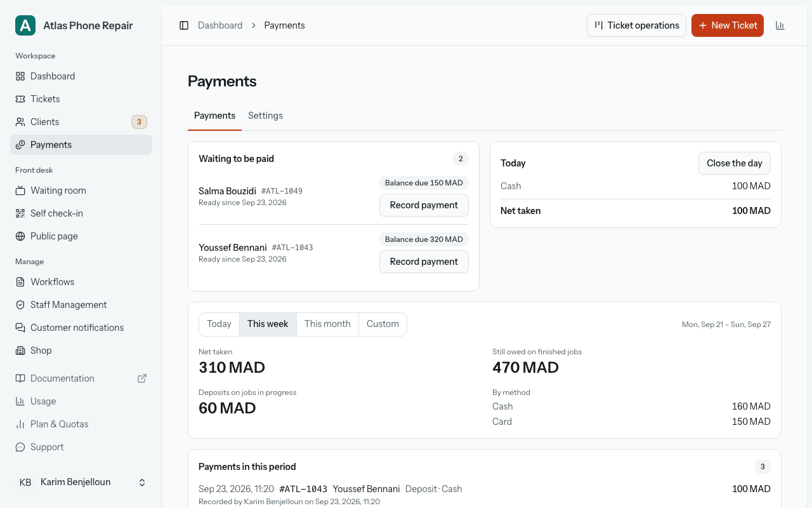Toggle the sidebar panel icon

click(x=184, y=25)
